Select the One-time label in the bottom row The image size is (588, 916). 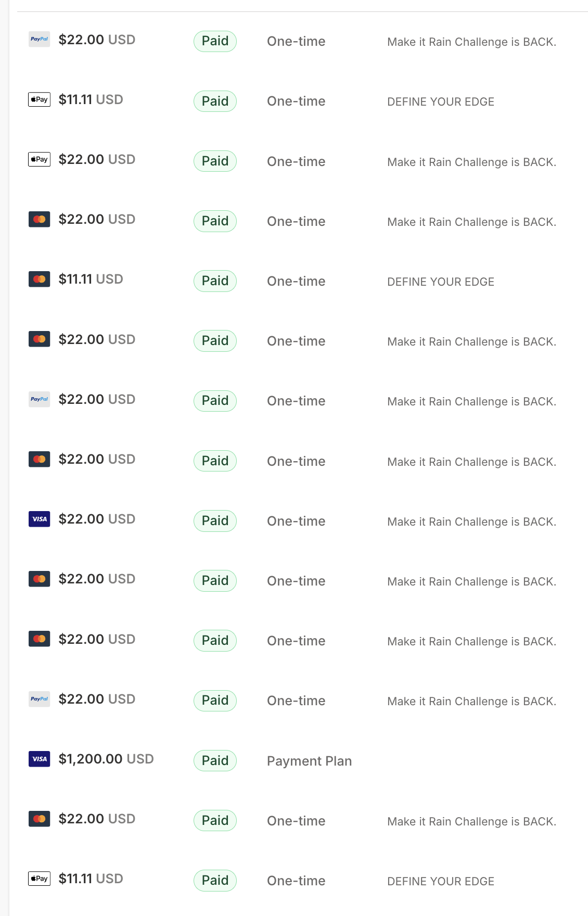click(x=296, y=881)
